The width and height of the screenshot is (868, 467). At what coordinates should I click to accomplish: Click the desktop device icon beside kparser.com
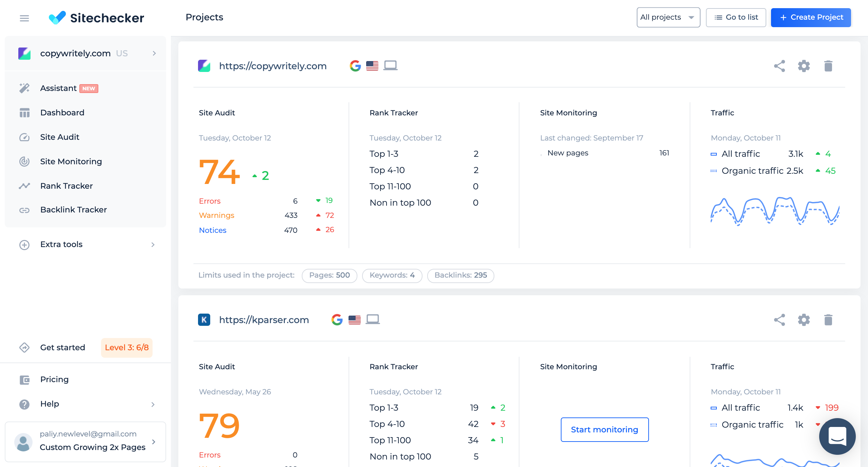[373, 319]
